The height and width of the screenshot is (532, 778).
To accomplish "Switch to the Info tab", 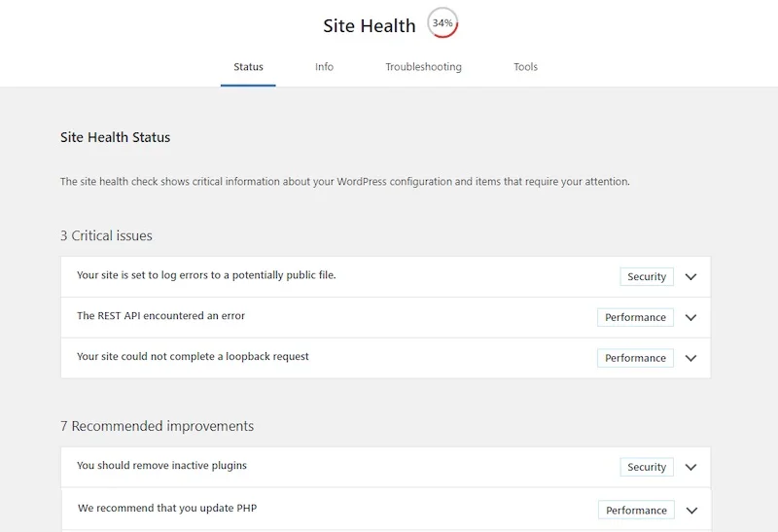I will coord(324,67).
